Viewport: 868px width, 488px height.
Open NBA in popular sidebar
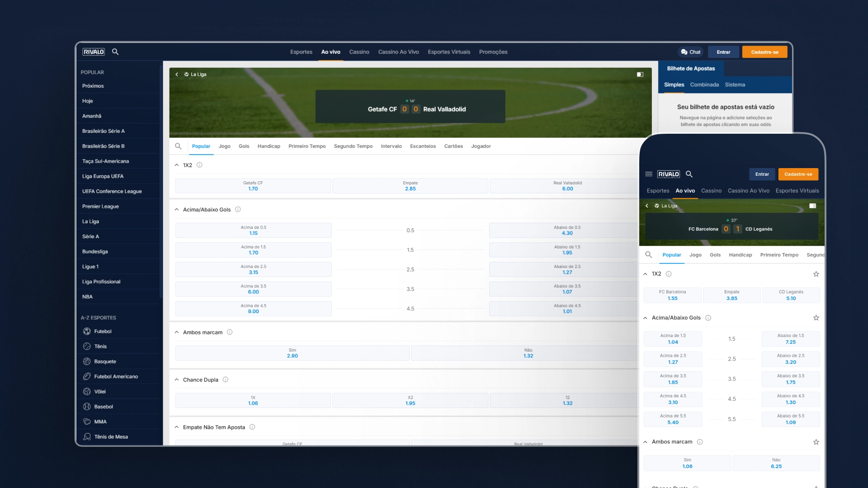(118, 297)
